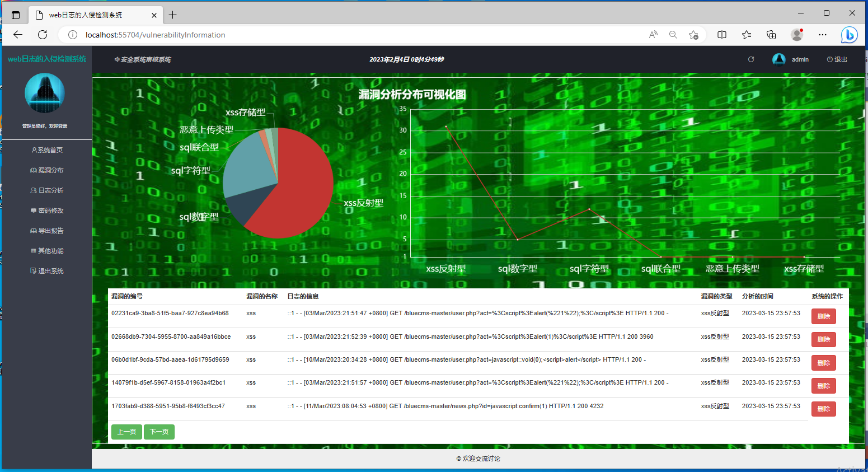
Task: Delete the row with ID 02668db9
Action: pos(824,339)
